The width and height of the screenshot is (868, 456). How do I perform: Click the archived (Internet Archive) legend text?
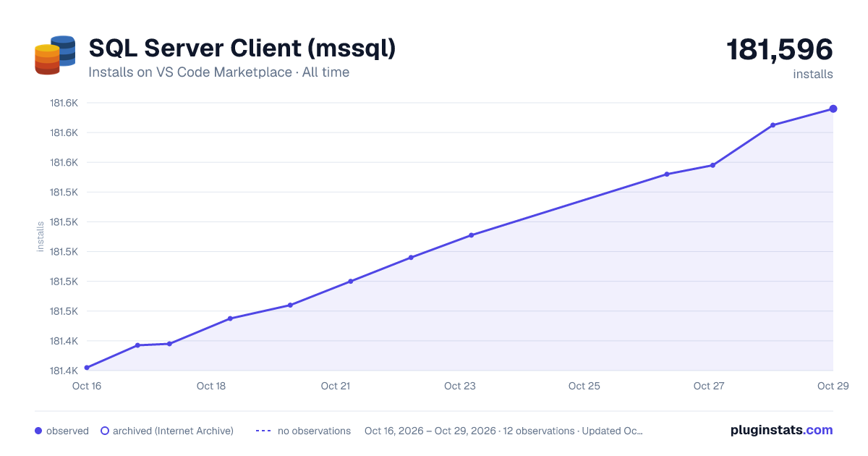click(x=173, y=431)
